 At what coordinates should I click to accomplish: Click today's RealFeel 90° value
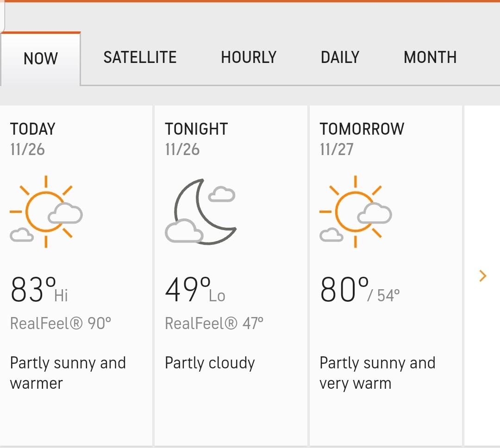click(x=61, y=323)
